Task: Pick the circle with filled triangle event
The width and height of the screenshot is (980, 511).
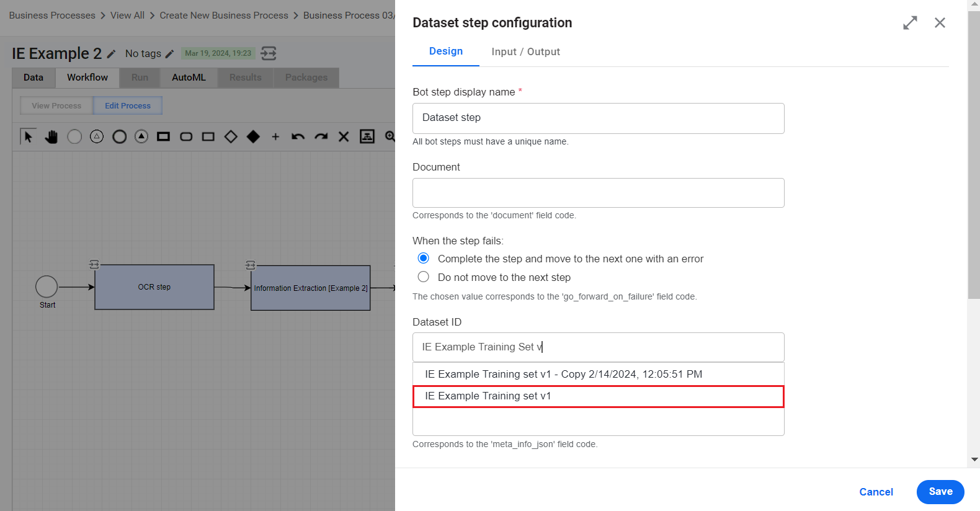Action: (141, 136)
